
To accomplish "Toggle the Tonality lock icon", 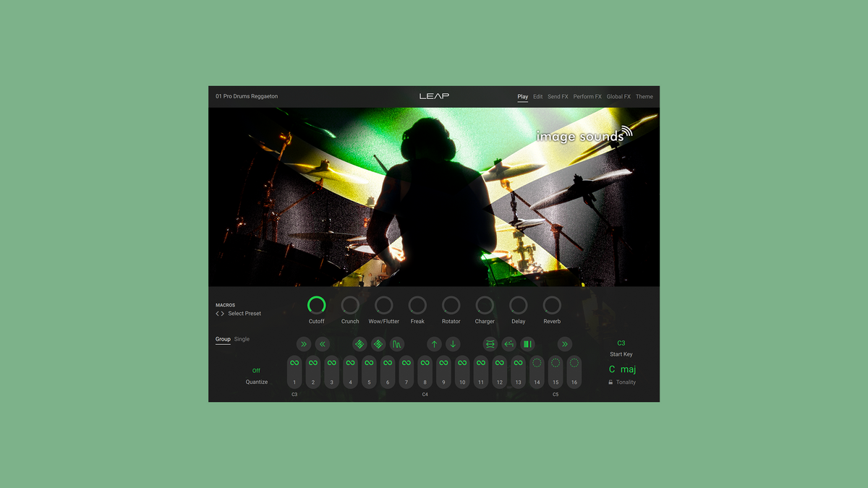I will coord(610,382).
